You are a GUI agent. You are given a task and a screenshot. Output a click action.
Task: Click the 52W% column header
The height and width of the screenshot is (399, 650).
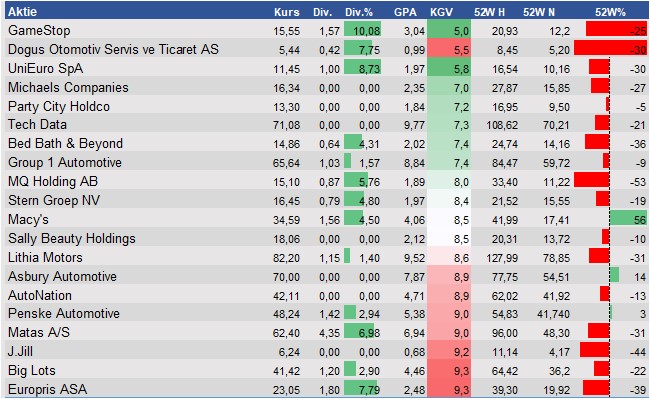tap(610, 12)
